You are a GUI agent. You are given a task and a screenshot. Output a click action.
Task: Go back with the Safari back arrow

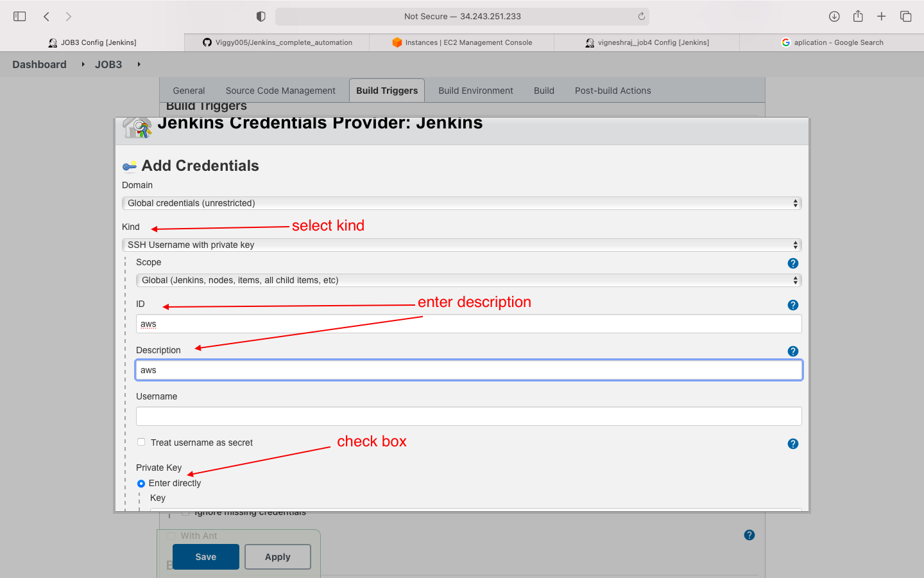[x=46, y=16]
